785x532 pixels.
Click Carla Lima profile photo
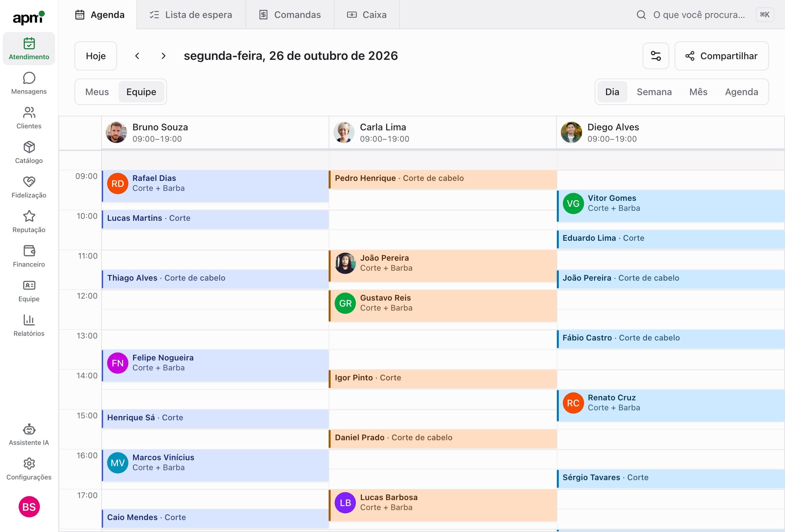pyautogui.click(x=344, y=132)
